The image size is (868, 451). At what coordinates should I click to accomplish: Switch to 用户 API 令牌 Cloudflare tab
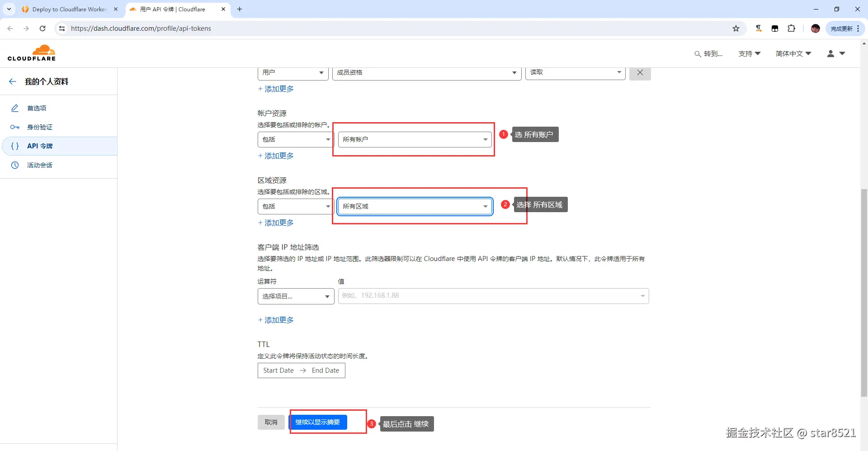[177, 9]
